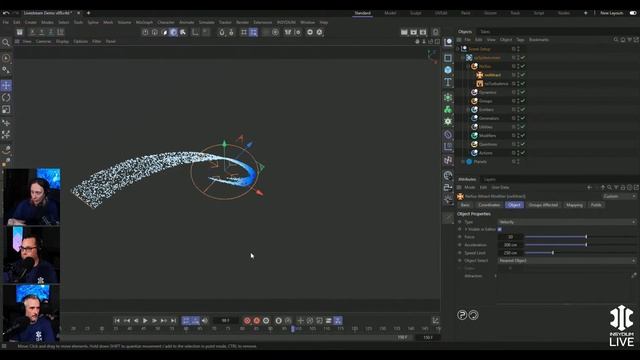Image resolution: width=640 pixels, height=360 pixels.
Task: Toggle the timeline sound speaker icon
Action: tap(205, 321)
